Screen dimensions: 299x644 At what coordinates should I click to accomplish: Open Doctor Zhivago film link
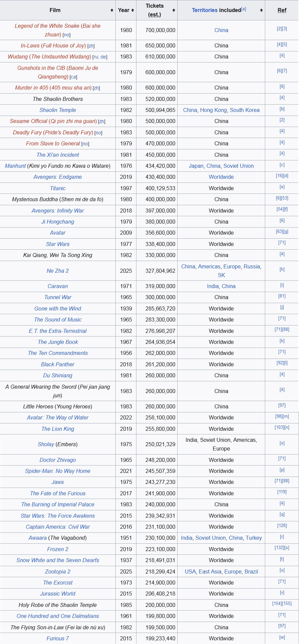(x=58, y=460)
